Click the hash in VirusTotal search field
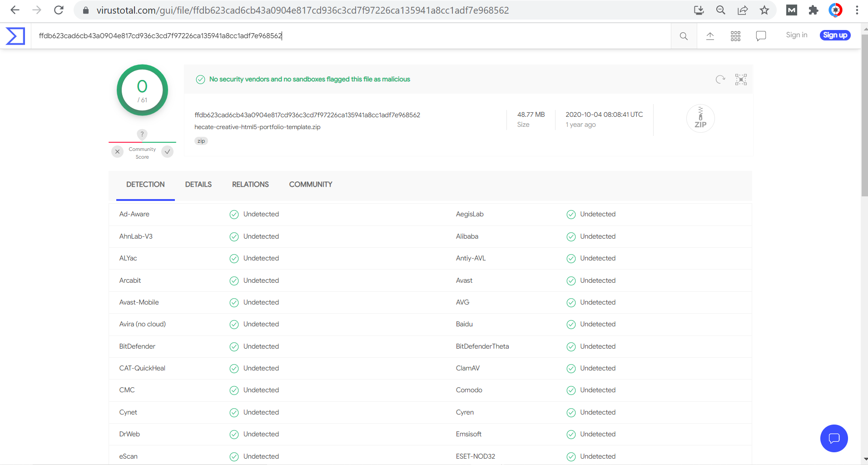This screenshot has height=465, width=868. pos(160,35)
